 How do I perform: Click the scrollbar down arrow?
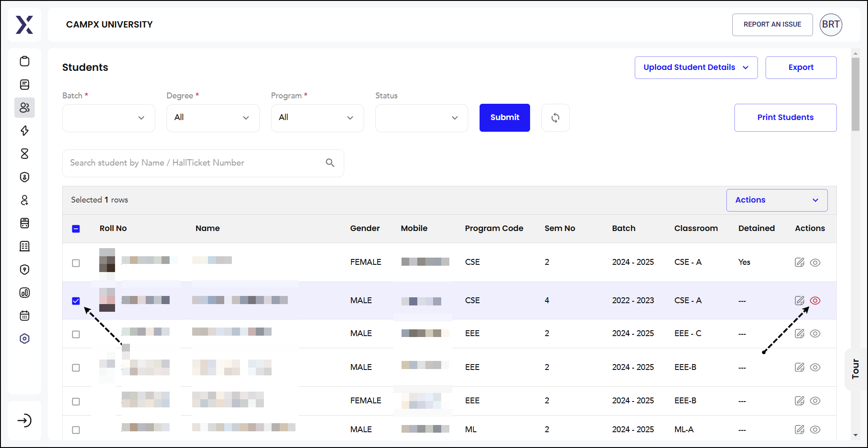point(855,435)
